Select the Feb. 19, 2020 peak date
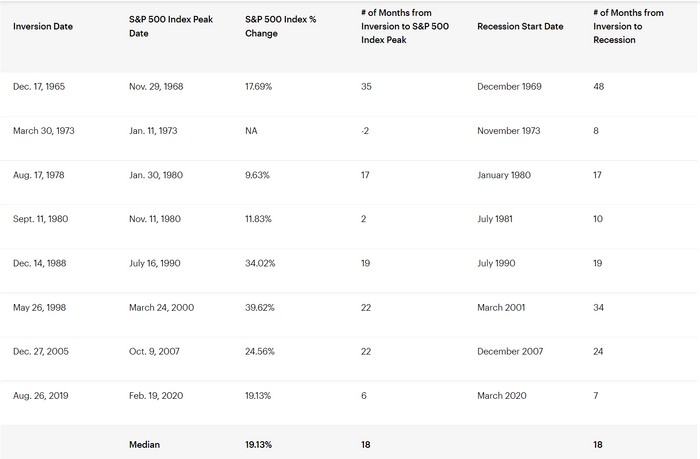The width and height of the screenshot is (700, 459). click(156, 395)
